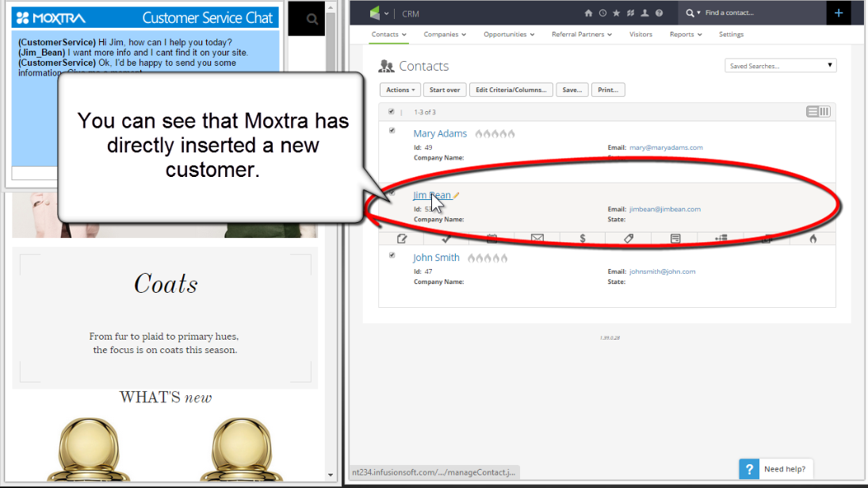Open the user profile icon in header
The height and width of the screenshot is (488, 868).
pos(645,13)
